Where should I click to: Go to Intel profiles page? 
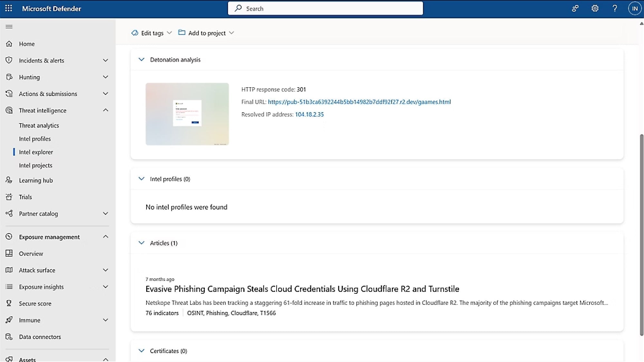(35, 139)
